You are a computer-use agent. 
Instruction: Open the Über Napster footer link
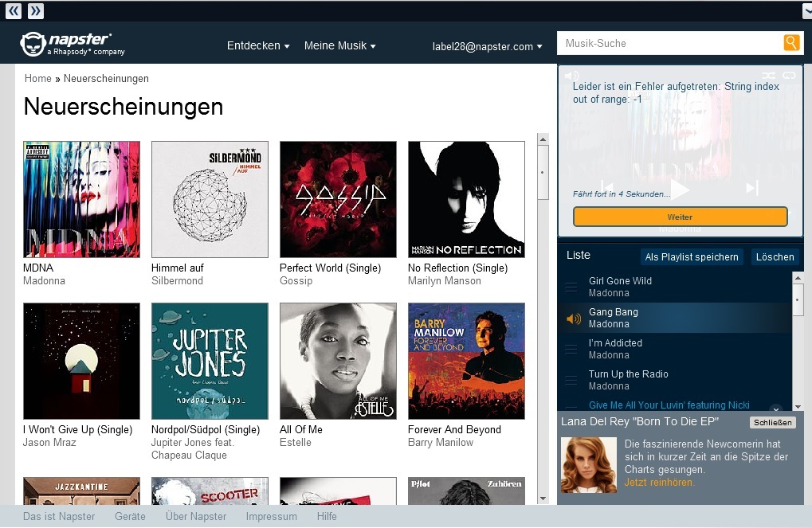(x=196, y=516)
